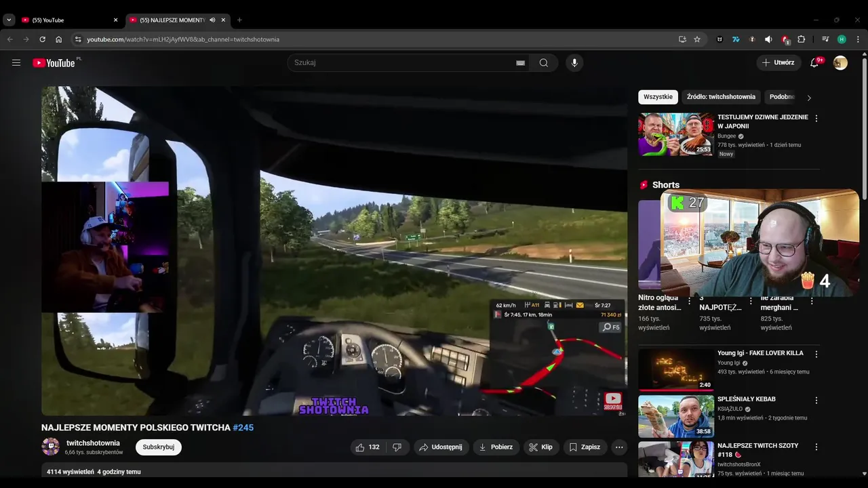Close the first (55) YouTube tab

115,20
